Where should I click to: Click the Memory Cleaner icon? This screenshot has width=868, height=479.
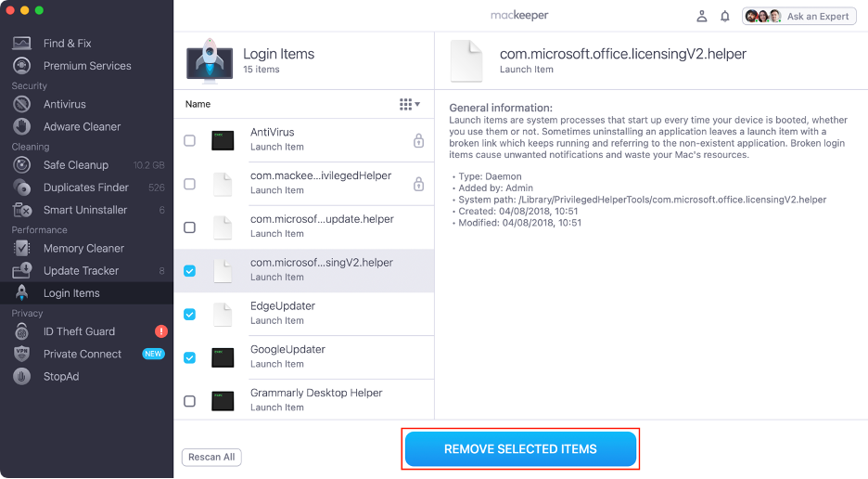21,248
